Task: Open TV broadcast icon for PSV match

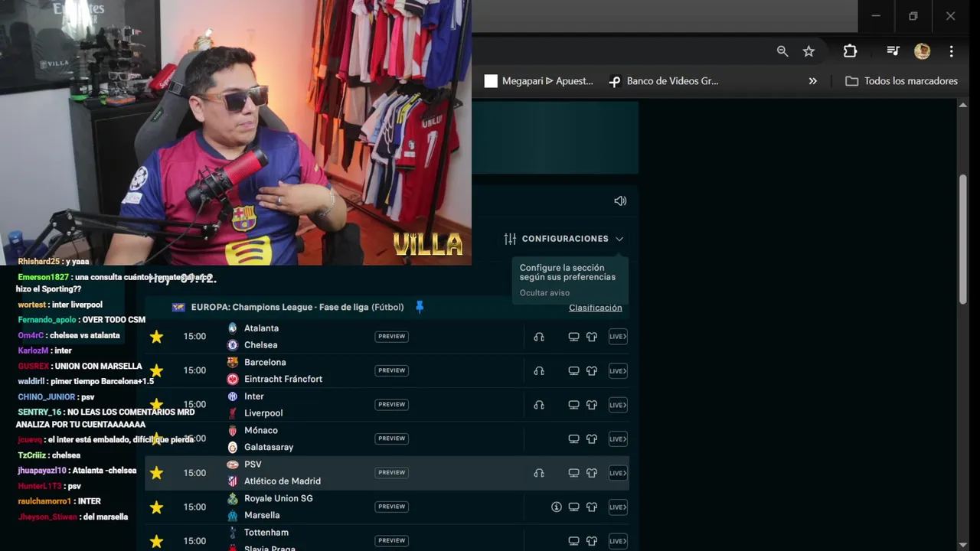Action: click(573, 473)
